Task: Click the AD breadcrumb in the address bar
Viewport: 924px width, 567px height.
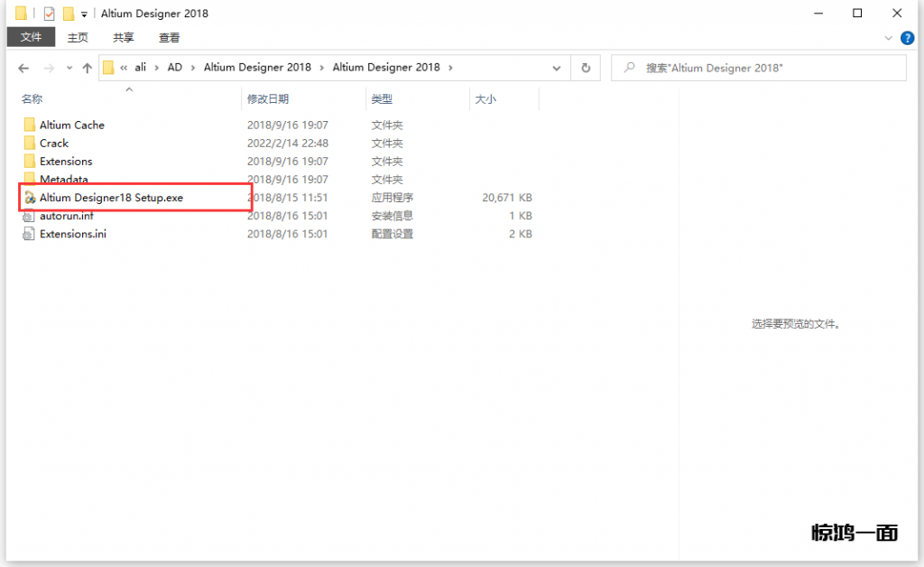Action: click(174, 68)
